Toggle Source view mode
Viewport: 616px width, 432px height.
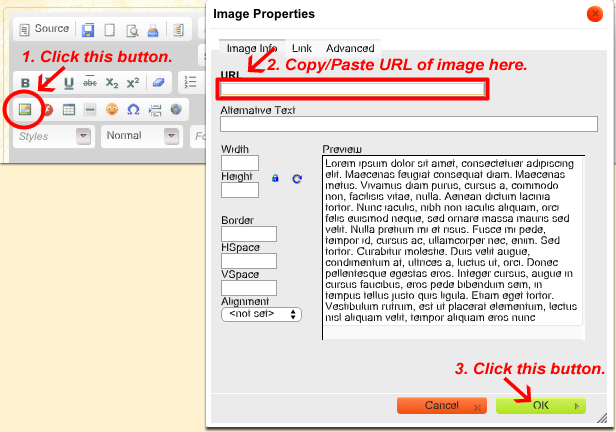(x=44, y=30)
